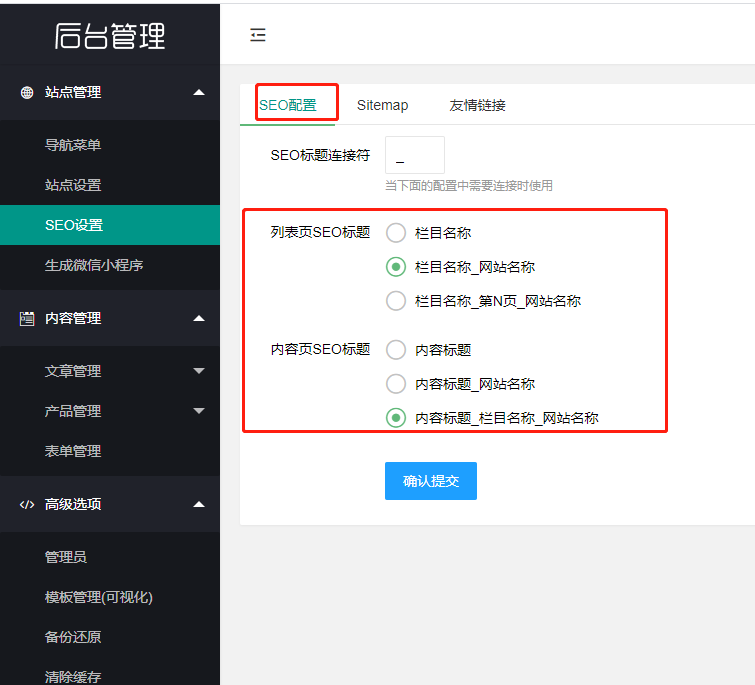Select 内容标题_栏目名称_网站名称 radio option
Viewport: 755px width, 685px height.
396,418
